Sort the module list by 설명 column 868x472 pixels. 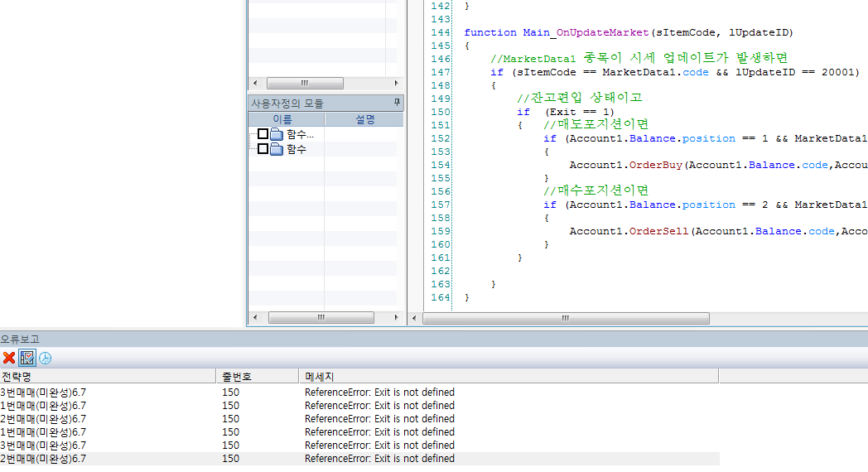pos(364,119)
